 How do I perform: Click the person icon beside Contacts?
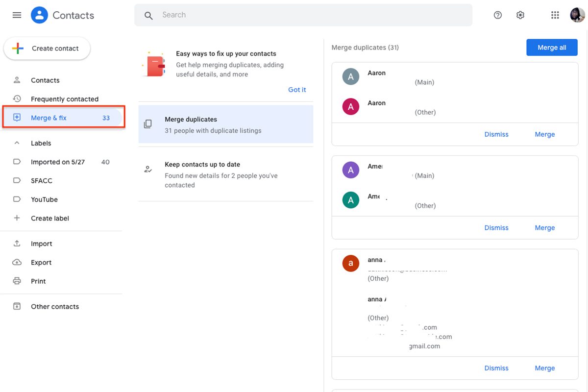(17, 80)
